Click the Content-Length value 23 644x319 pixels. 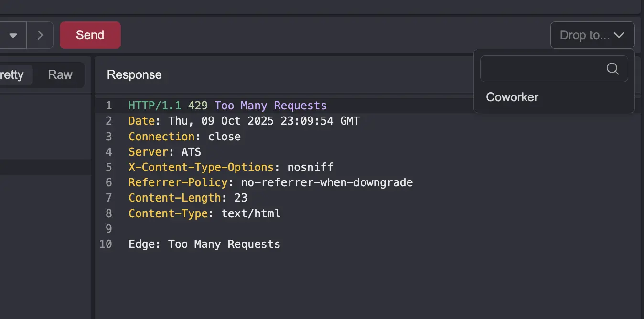[241, 198]
